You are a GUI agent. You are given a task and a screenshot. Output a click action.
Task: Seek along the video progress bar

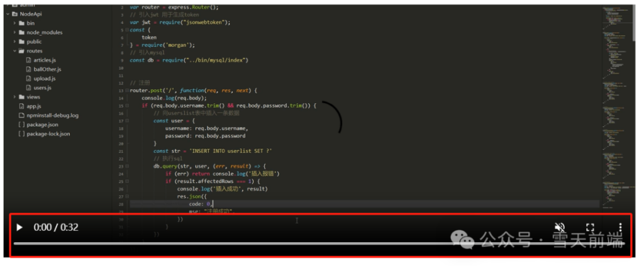pyautogui.click(x=319, y=243)
